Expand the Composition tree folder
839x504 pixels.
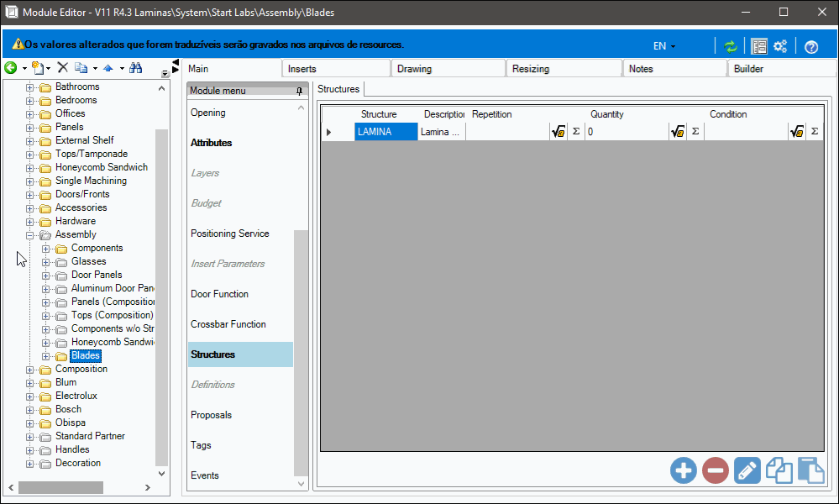coord(30,370)
